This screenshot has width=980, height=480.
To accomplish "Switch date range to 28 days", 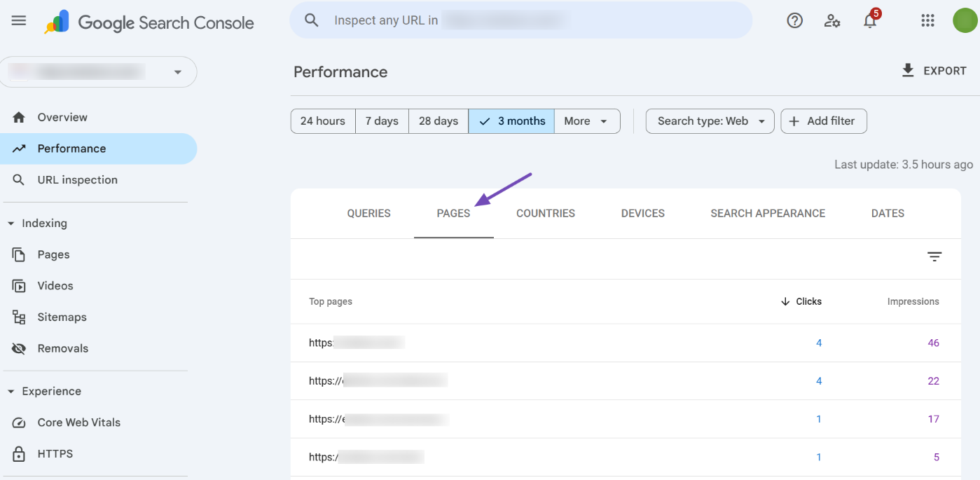I will (438, 121).
